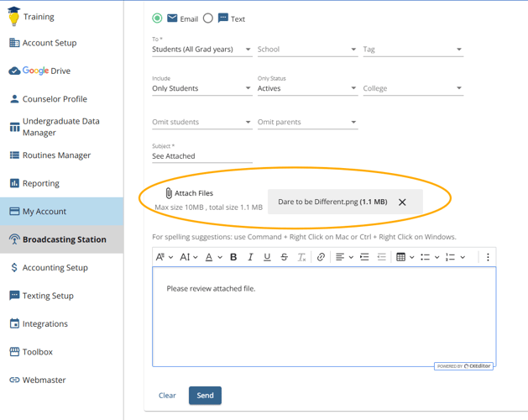Open the editor's more options menu
This screenshot has width=528, height=420.
click(488, 257)
